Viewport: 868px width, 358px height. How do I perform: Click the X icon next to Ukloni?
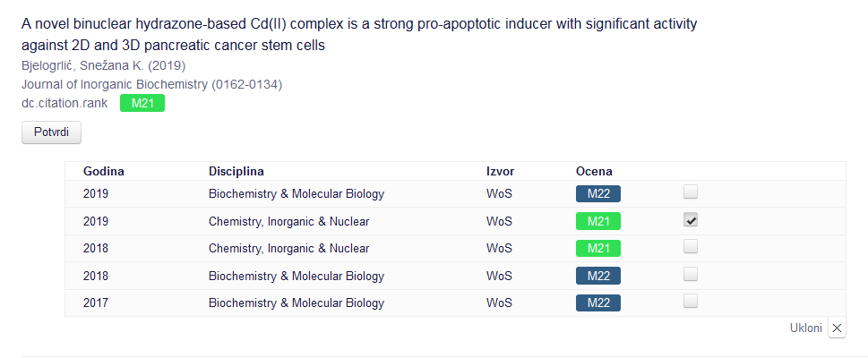(x=838, y=328)
